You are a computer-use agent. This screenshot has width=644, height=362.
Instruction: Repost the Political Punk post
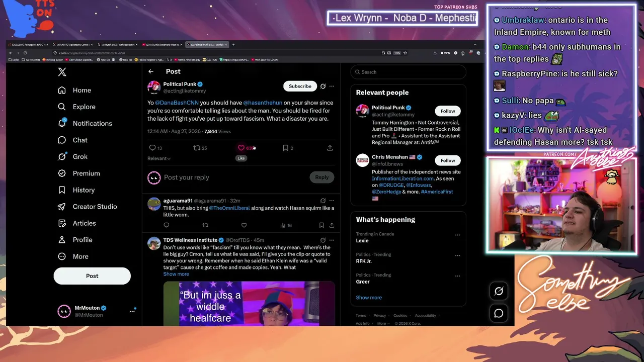[x=200, y=148]
